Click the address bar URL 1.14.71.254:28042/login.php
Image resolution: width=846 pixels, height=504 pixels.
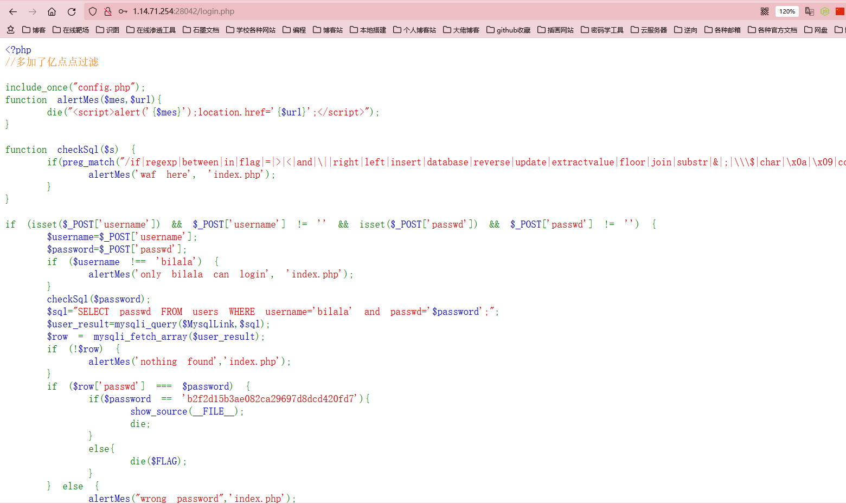tap(184, 11)
